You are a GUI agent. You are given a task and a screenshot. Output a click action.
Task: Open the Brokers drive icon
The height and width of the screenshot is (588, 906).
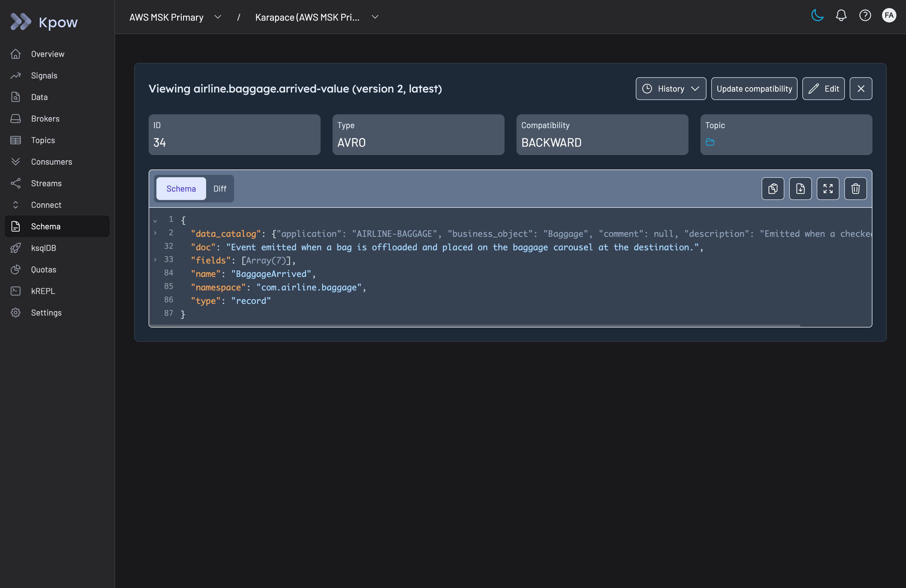pos(16,119)
